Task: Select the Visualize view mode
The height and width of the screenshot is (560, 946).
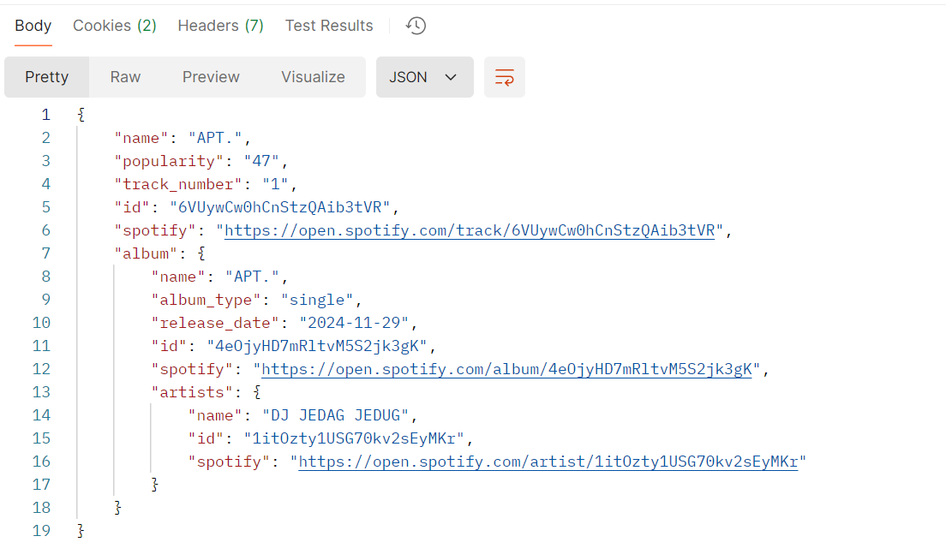Action: click(x=313, y=77)
